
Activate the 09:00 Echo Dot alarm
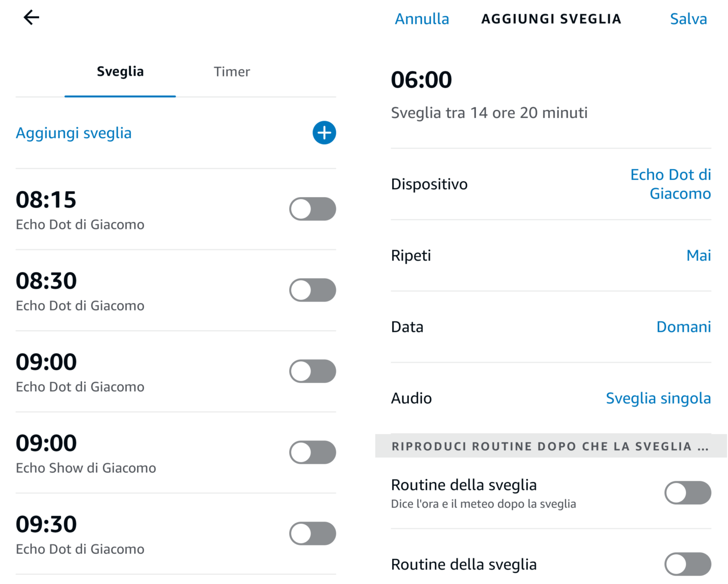pyautogui.click(x=313, y=371)
